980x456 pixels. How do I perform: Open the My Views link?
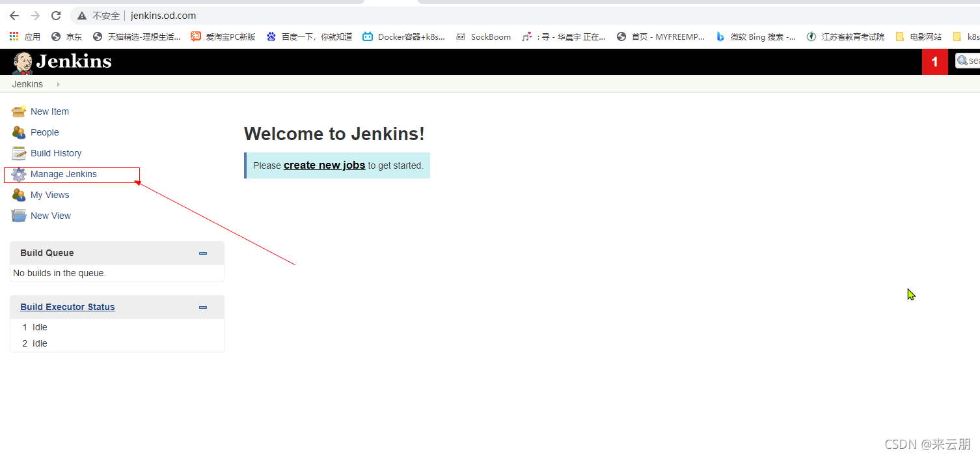click(50, 195)
